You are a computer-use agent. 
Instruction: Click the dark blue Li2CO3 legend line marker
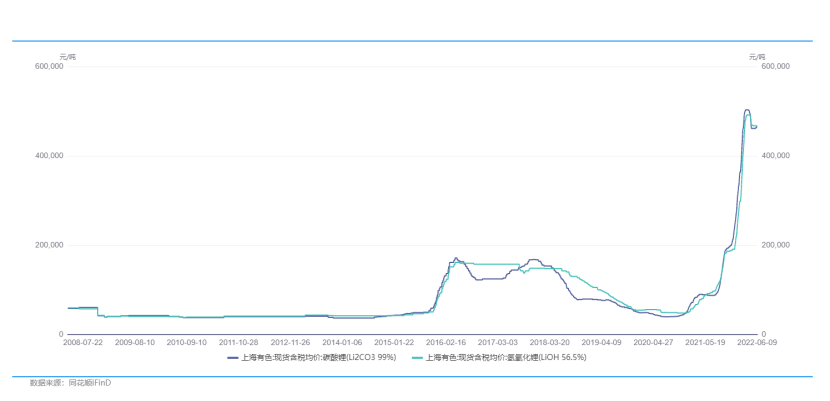point(233,358)
